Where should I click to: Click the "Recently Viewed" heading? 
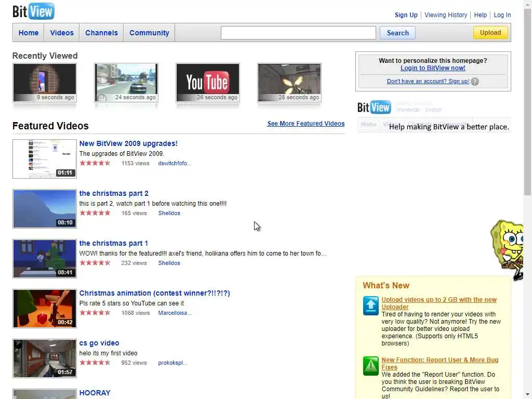[x=45, y=56]
